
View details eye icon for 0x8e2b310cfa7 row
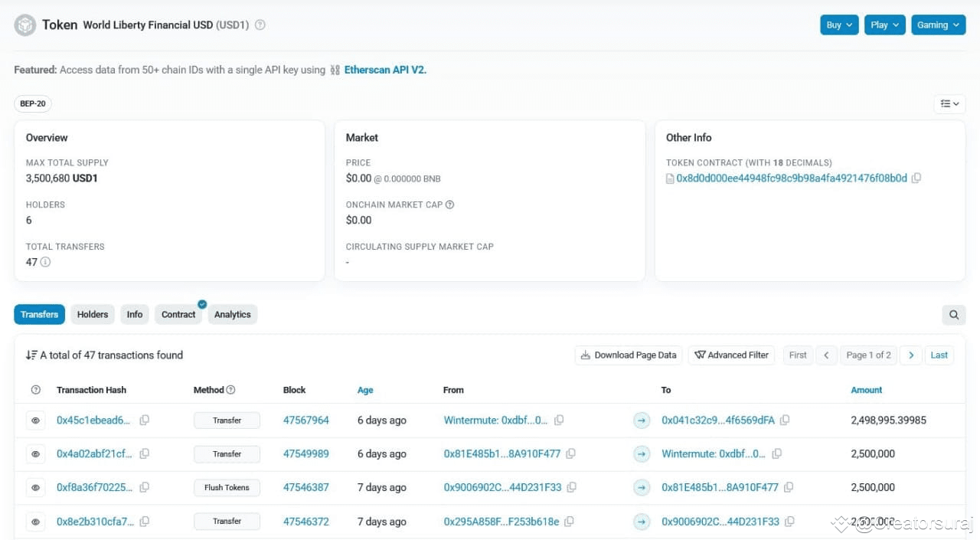(35, 522)
